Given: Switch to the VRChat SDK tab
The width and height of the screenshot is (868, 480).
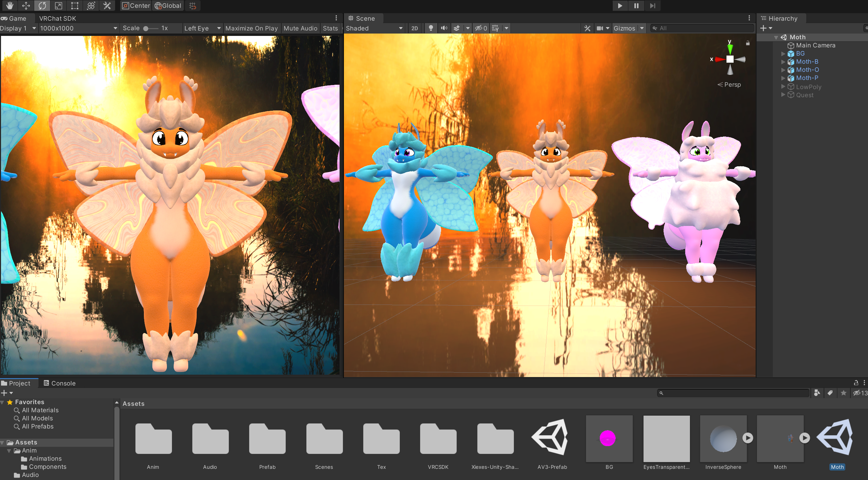Looking at the screenshot, I should [58, 19].
